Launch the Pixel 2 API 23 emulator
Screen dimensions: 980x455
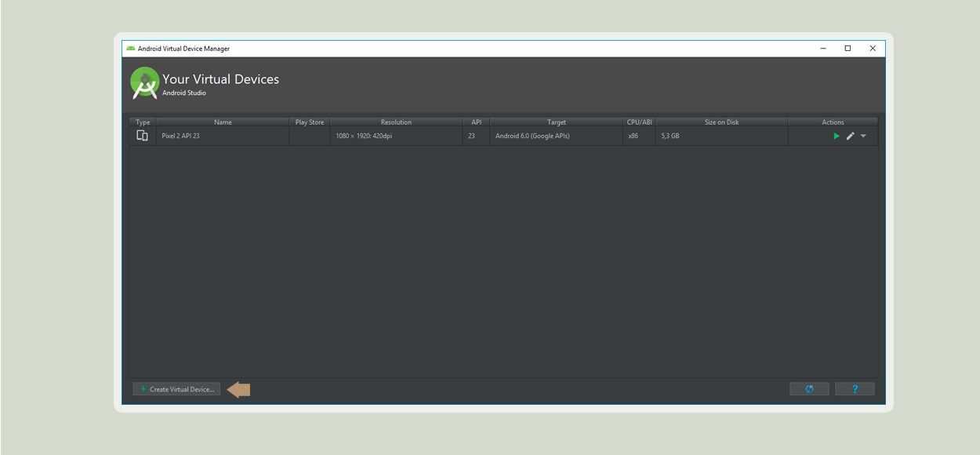pyautogui.click(x=837, y=136)
